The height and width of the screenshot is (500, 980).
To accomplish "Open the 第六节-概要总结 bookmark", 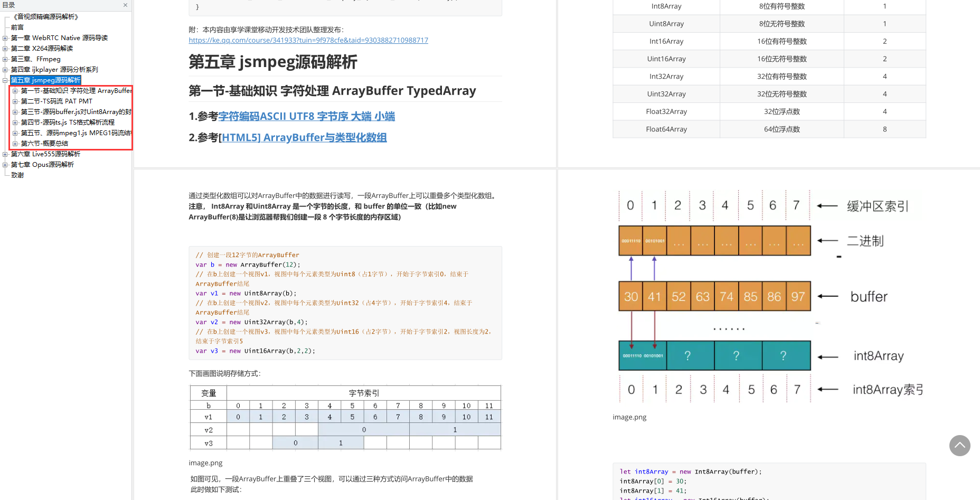I will point(44,144).
